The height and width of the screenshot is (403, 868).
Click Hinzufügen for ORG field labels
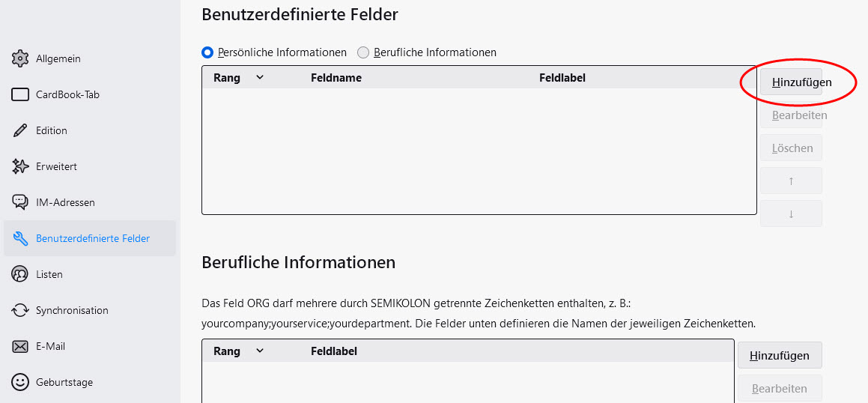point(779,355)
